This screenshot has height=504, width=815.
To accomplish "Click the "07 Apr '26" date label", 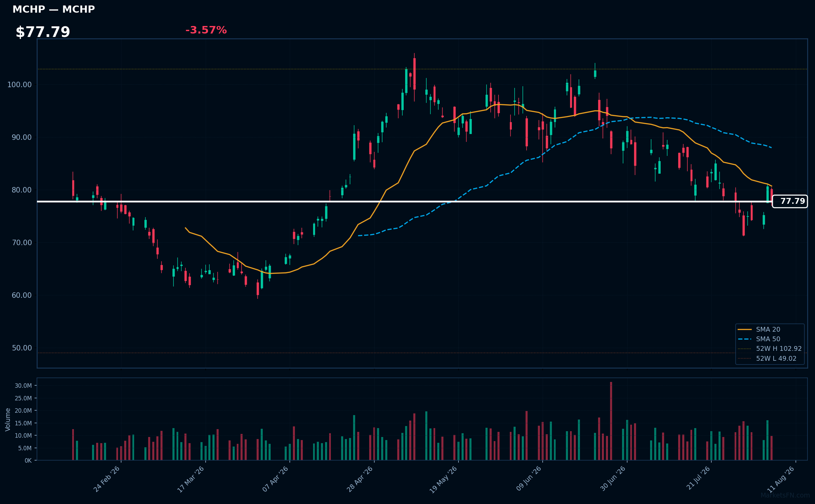I will tap(275, 479).
